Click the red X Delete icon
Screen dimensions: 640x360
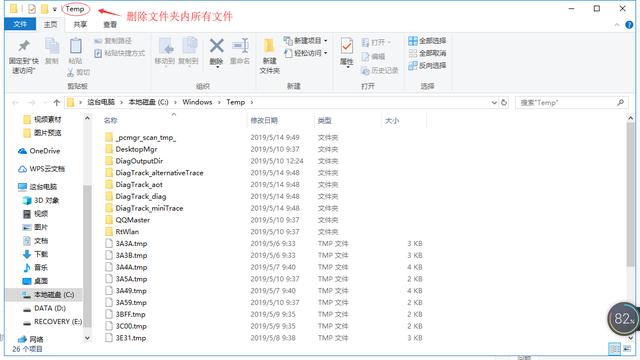point(216,46)
